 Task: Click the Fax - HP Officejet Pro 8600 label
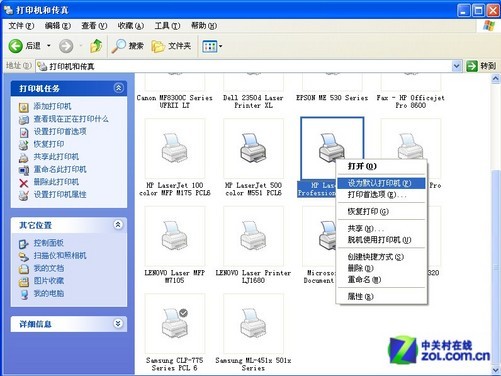[411, 102]
